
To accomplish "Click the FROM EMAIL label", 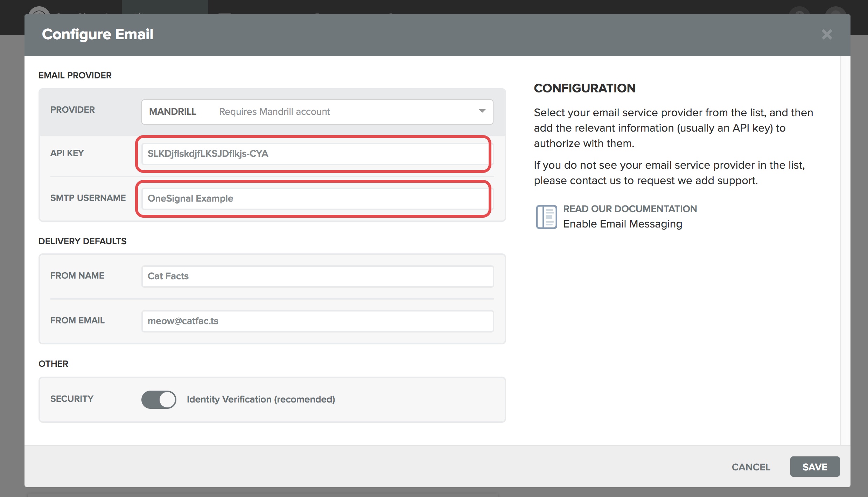I will pos(77,320).
